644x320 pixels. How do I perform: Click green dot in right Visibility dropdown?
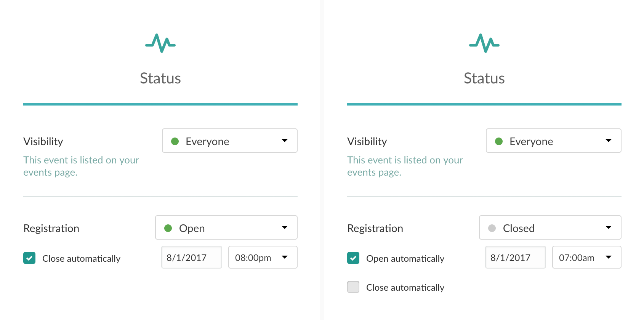click(499, 141)
